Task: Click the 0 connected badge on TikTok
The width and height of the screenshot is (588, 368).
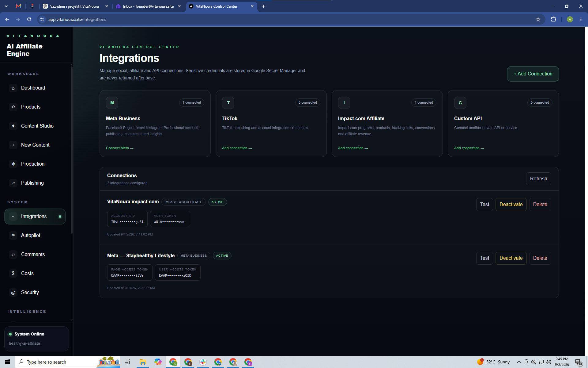Action: (308, 103)
